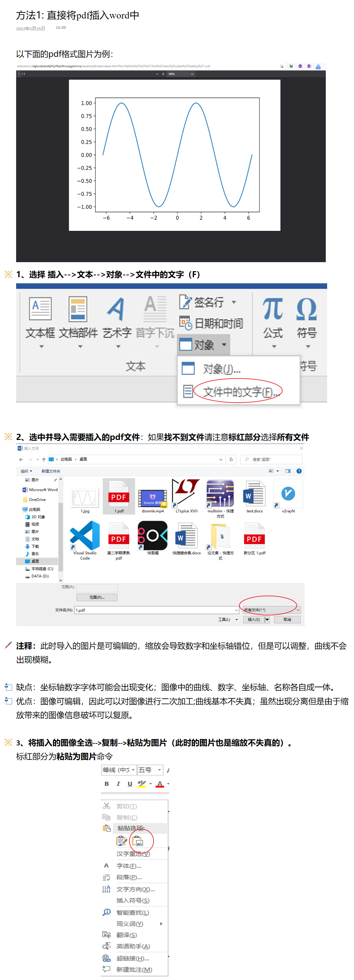The height and width of the screenshot is (980, 354).
Task: Click the 范围(R)... button
Action: coord(97,597)
